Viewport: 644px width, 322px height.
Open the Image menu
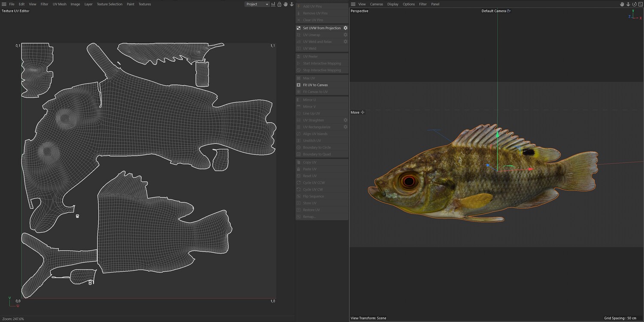tap(75, 4)
